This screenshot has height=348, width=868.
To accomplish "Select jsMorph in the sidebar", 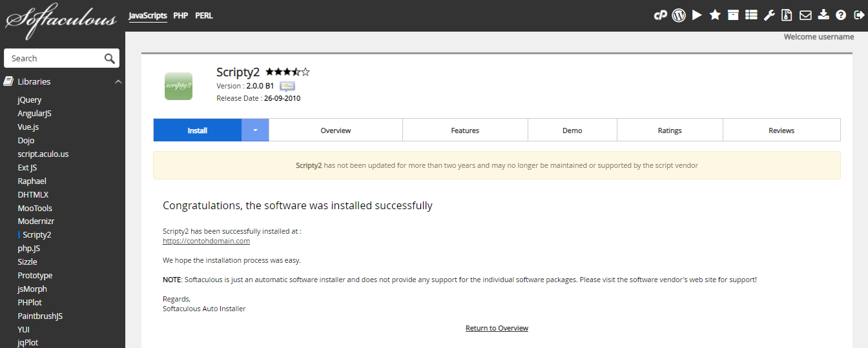I will [32, 289].
